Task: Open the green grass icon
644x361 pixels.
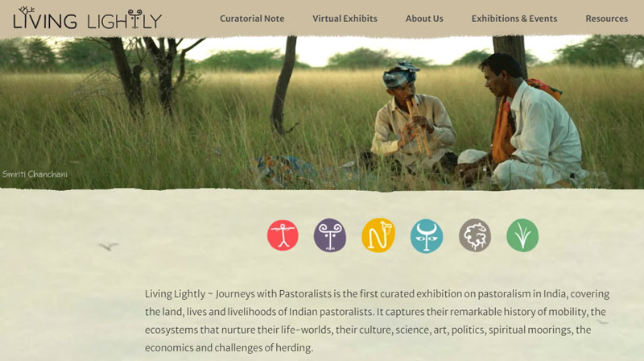Action: pos(522,235)
